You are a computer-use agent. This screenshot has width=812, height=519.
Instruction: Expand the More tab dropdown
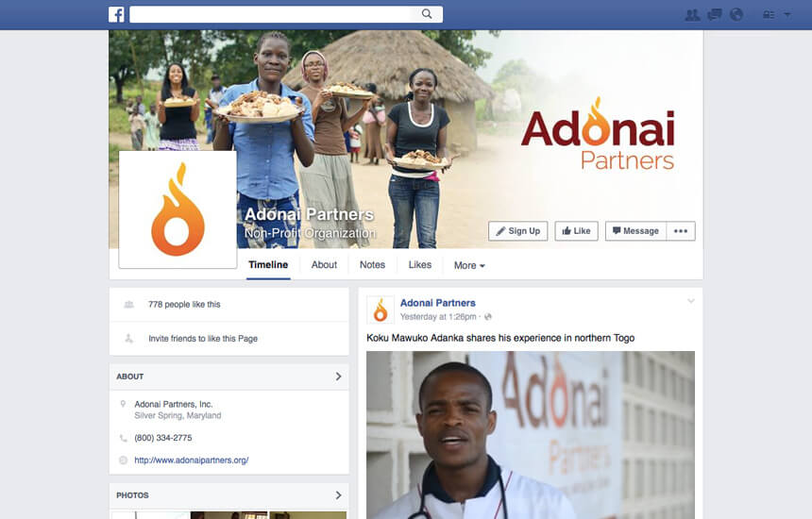point(469,265)
